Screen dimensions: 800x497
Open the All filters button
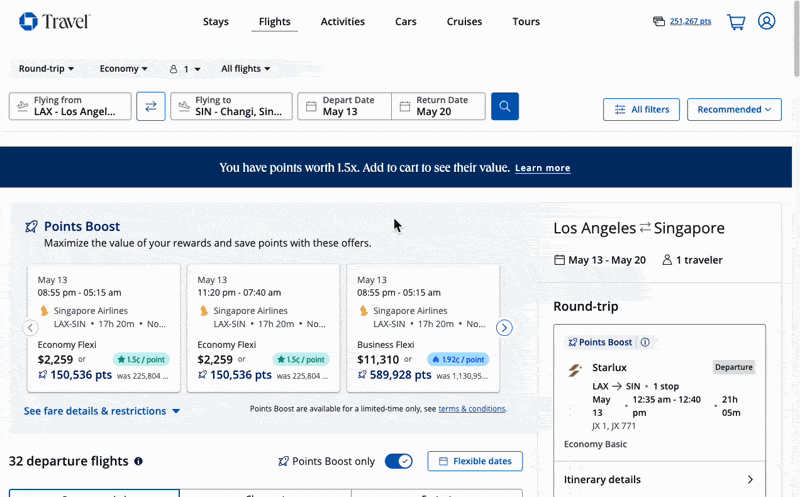point(641,109)
